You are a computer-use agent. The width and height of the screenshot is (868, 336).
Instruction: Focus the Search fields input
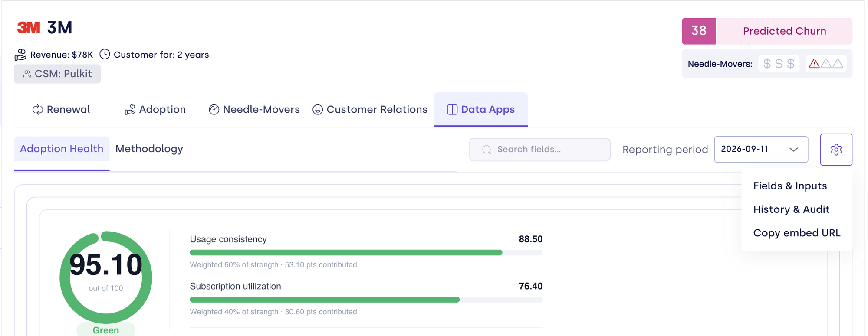tap(539, 150)
